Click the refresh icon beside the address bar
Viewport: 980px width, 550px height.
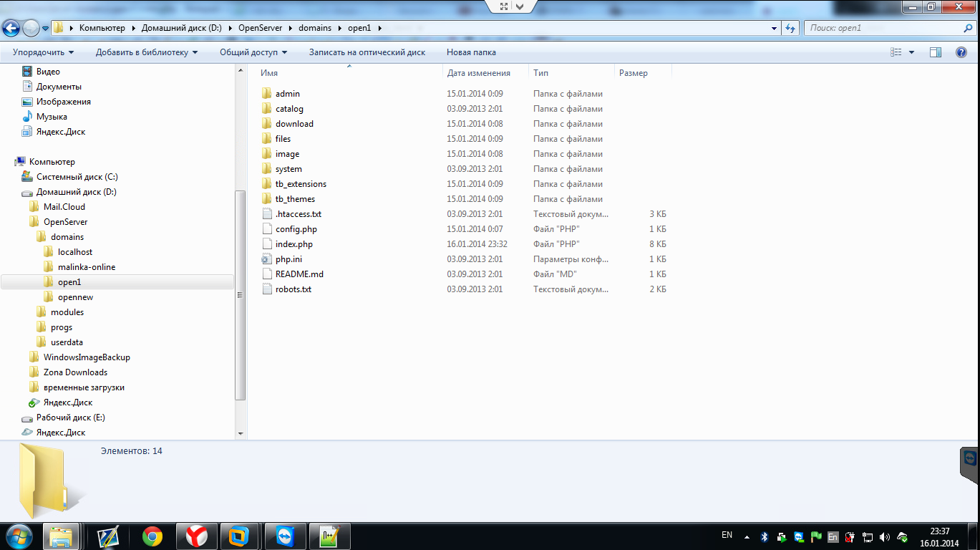[790, 28]
